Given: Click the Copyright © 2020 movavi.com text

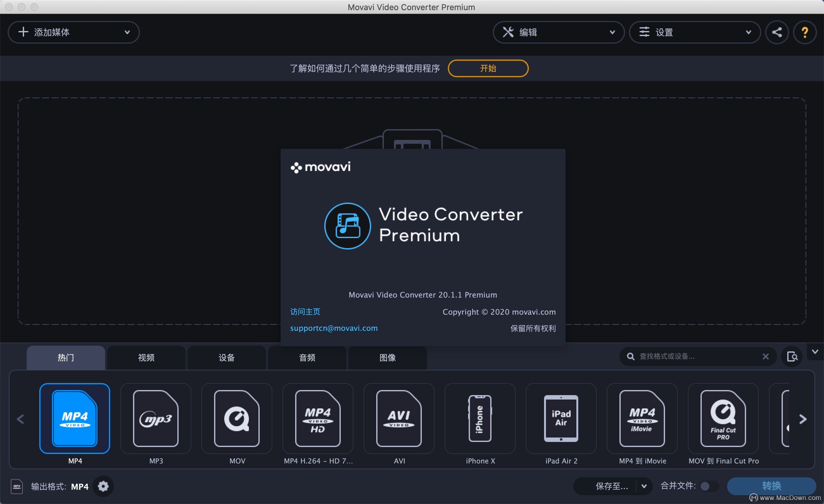Looking at the screenshot, I should pos(499,312).
